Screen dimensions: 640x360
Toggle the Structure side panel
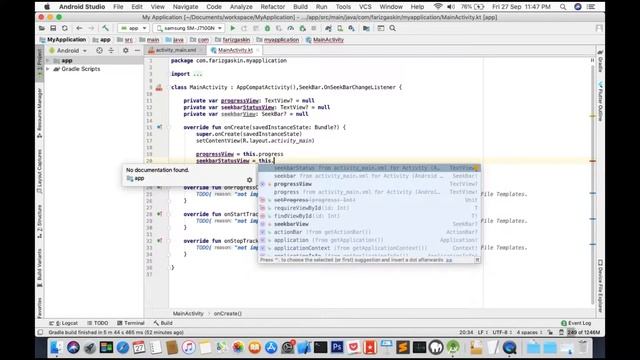[40, 222]
